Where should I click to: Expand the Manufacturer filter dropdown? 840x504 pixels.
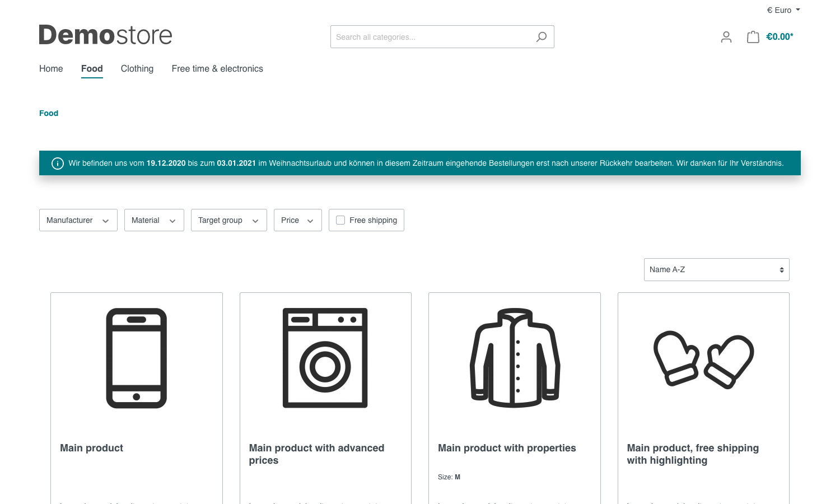click(x=78, y=221)
